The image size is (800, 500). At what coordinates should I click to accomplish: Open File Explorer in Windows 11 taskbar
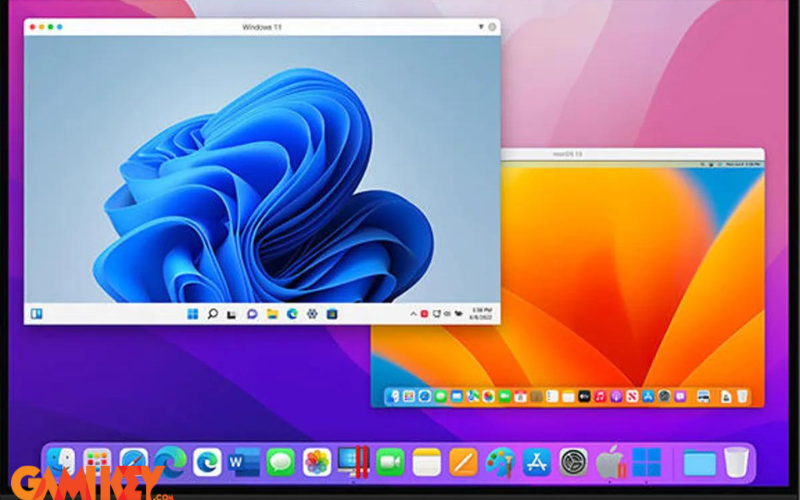click(272, 314)
